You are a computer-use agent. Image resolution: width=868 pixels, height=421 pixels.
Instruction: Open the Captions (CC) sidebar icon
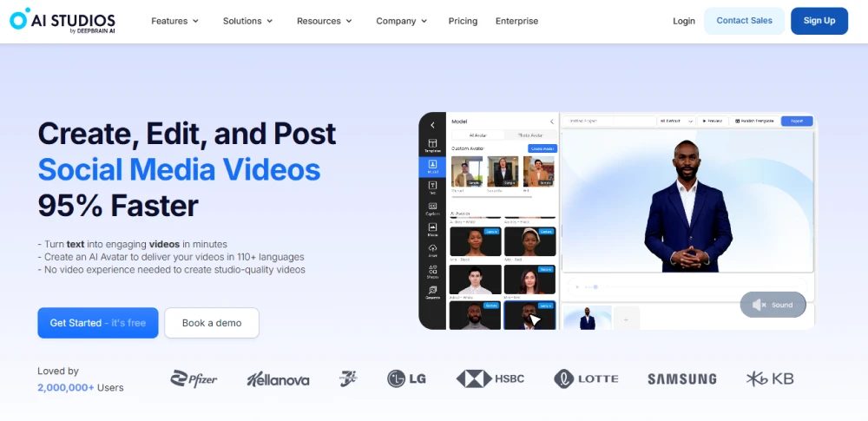coord(432,209)
